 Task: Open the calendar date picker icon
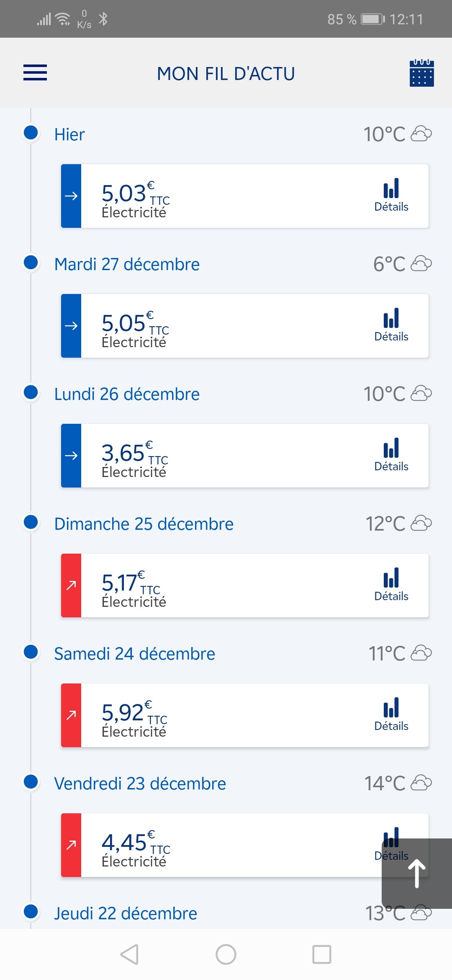click(x=421, y=73)
